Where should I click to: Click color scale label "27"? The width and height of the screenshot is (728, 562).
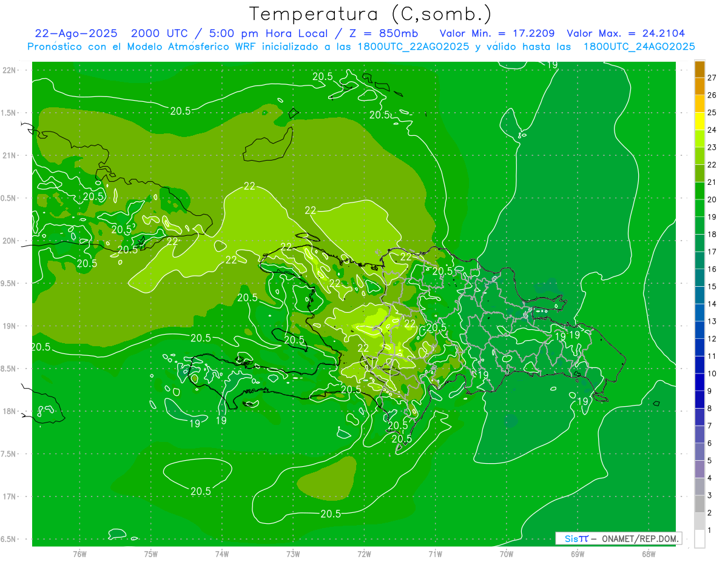[x=712, y=78]
